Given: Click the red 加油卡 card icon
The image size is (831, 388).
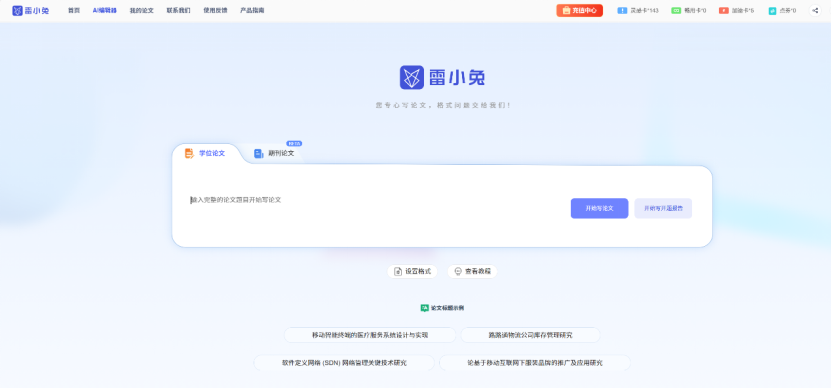Looking at the screenshot, I should (x=723, y=11).
